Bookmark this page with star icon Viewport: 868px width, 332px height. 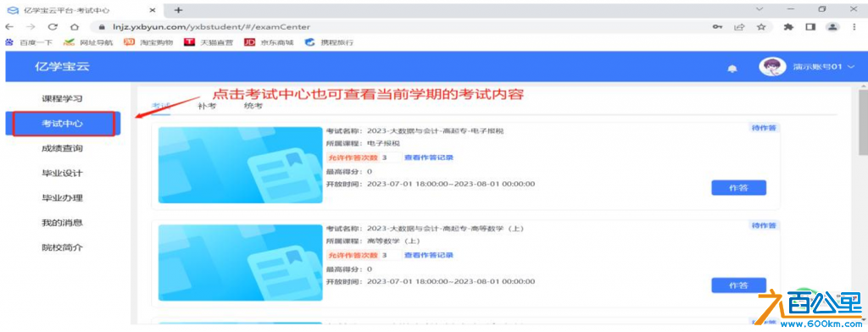click(761, 26)
